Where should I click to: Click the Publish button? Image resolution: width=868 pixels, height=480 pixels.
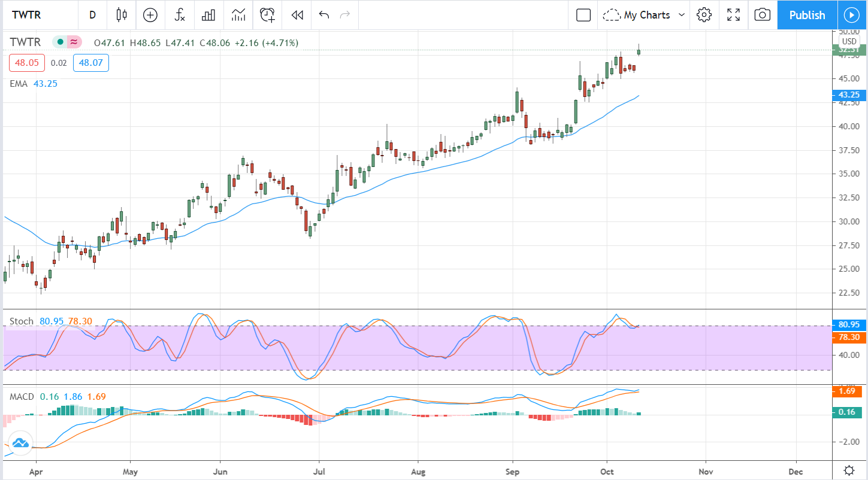click(807, 15)
